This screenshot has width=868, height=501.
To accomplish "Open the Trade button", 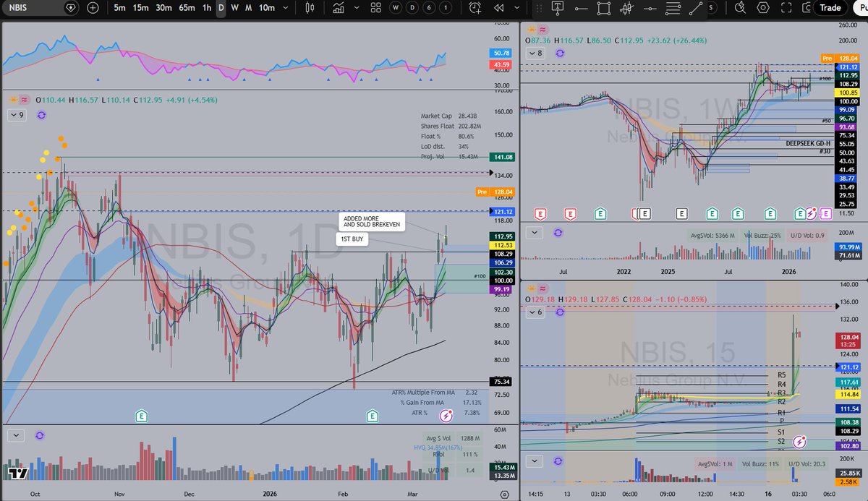I will coord(830,8).
